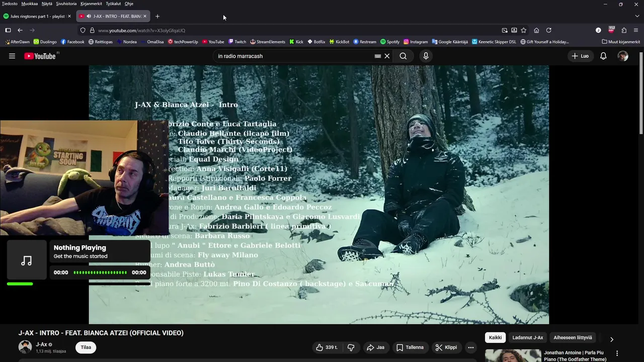Open the Twitch bookmark
This screenshot has height=362, width=644.
coord(237,42)
